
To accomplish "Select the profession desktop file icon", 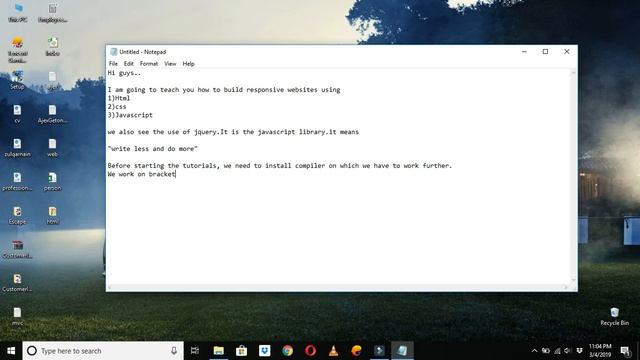I will pos(17,181).
